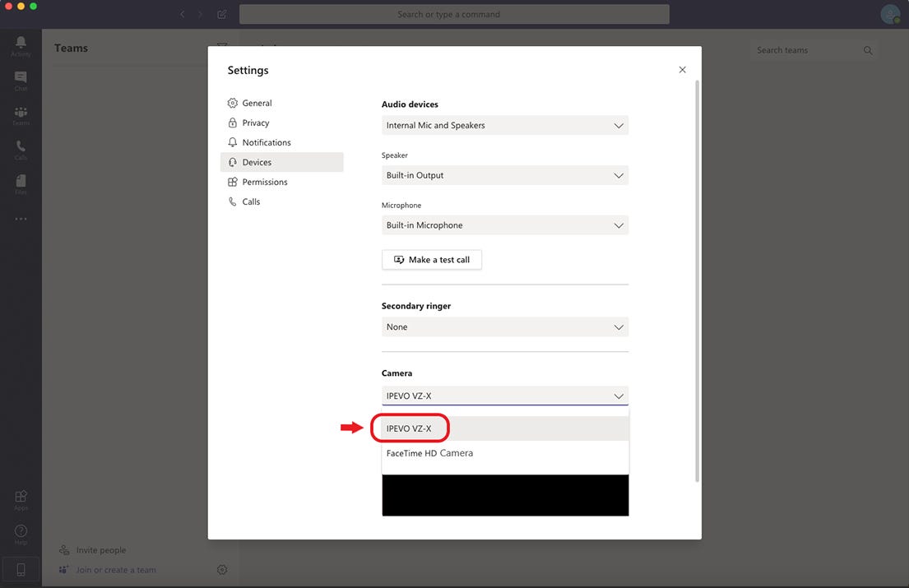Open the Speaker dropdown
The height and width of the screenshot is (588, 909).
tap(504, 174)
